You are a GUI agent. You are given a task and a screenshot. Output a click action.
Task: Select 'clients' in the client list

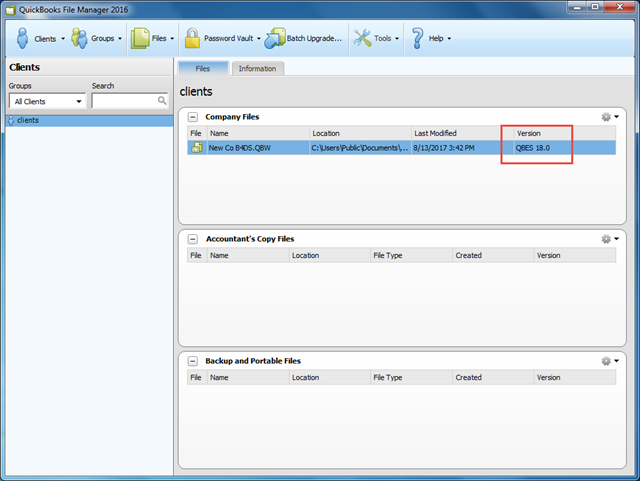89,120
